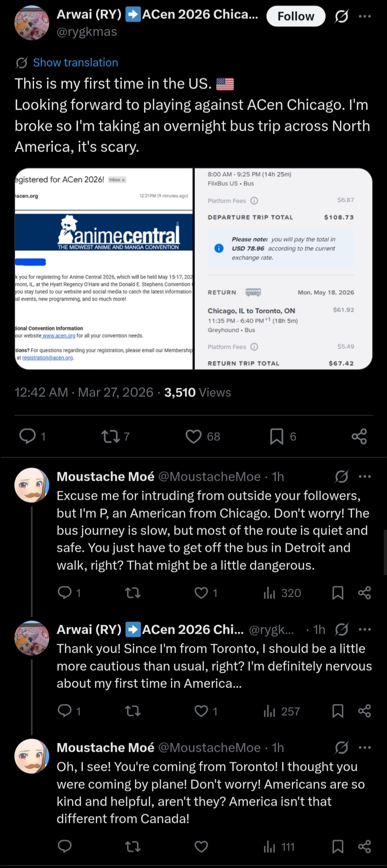
Task: Bookmark Arwai's reply with 257 views
Action: [x=338, y=711]
